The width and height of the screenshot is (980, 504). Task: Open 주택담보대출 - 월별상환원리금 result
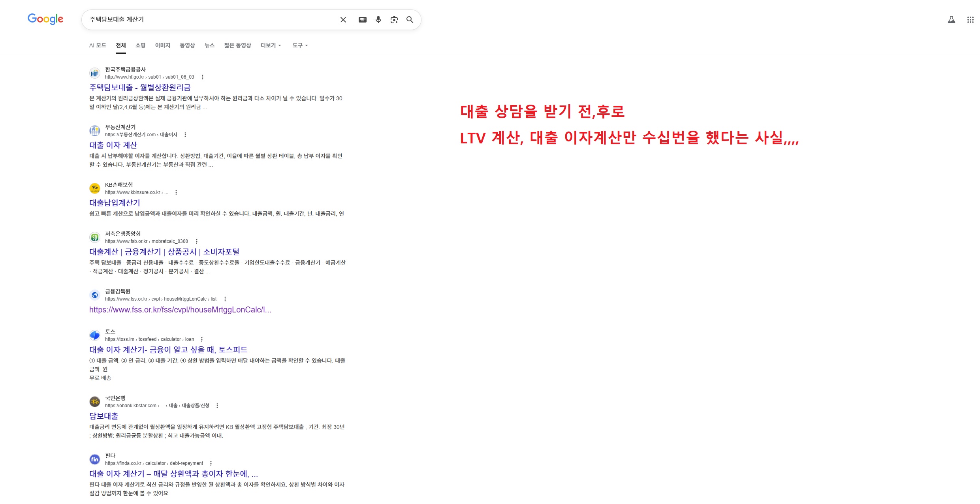click(x=140, y=87)
